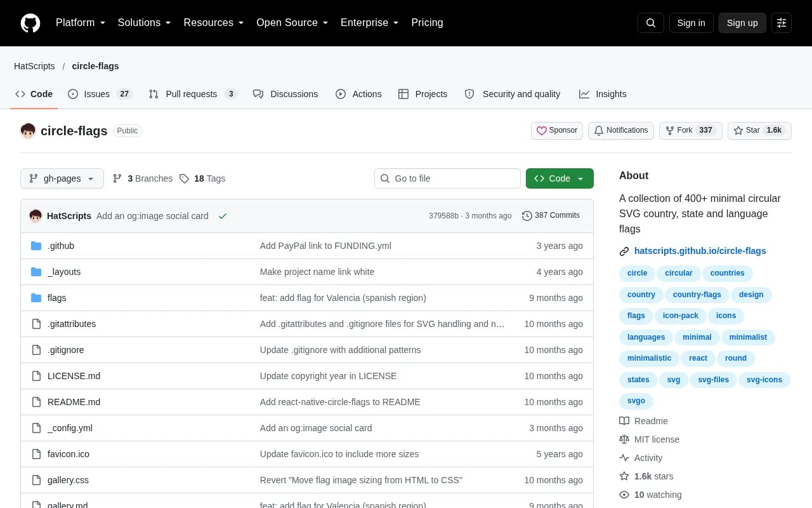
Task: Click the svg-icons topic tag
Action: tap(764, 380)
